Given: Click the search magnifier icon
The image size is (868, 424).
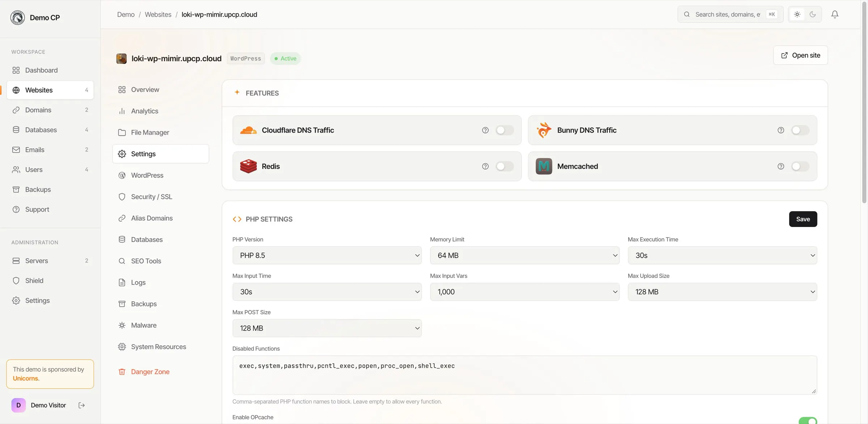Looking at the screenshot, I should tap(687, 14).
